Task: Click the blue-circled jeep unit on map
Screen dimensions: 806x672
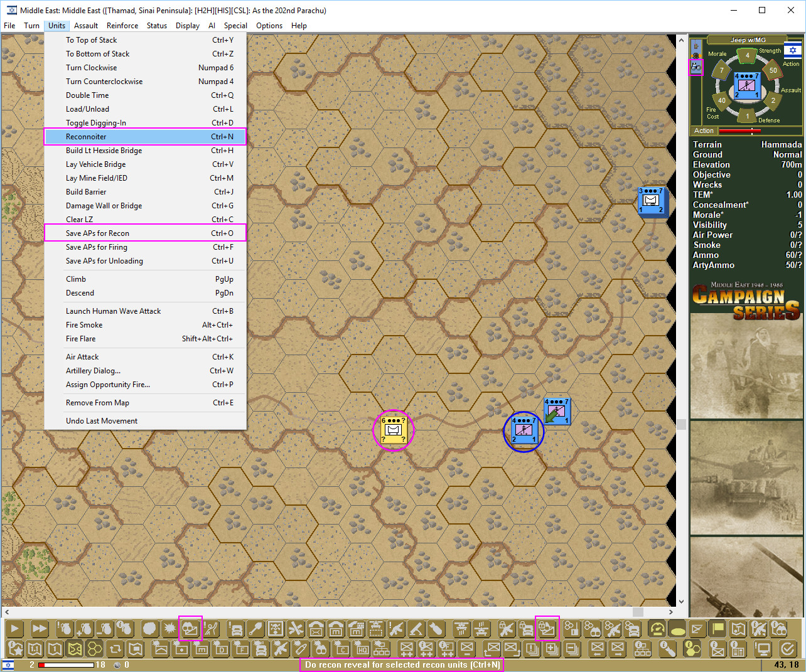Action: [524, 430]
